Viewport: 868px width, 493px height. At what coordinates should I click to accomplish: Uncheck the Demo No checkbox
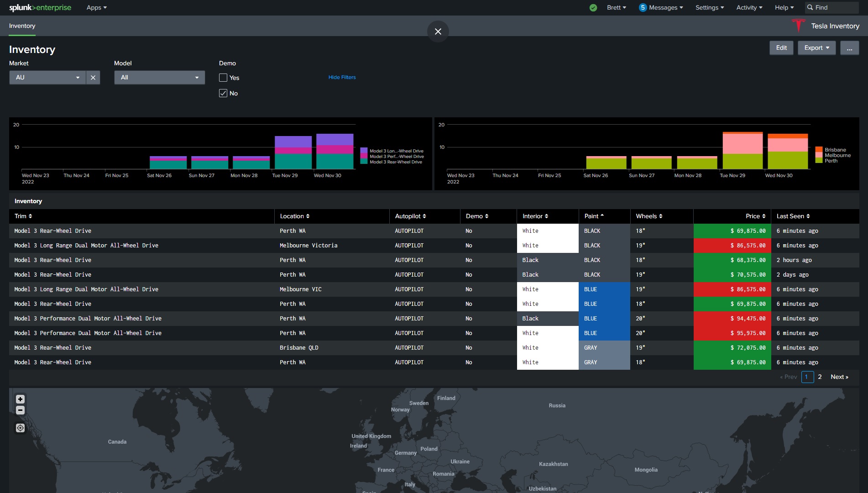tap(223, 94)
